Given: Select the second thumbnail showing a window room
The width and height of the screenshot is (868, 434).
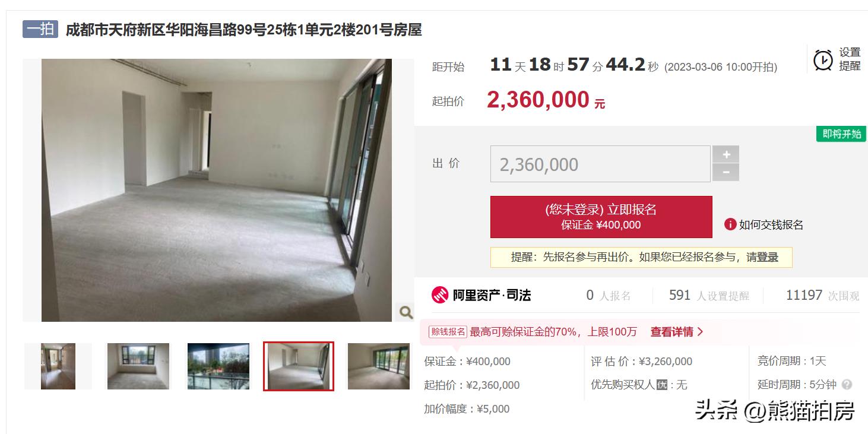Looking at the screenshot, I should pos(138,366).
